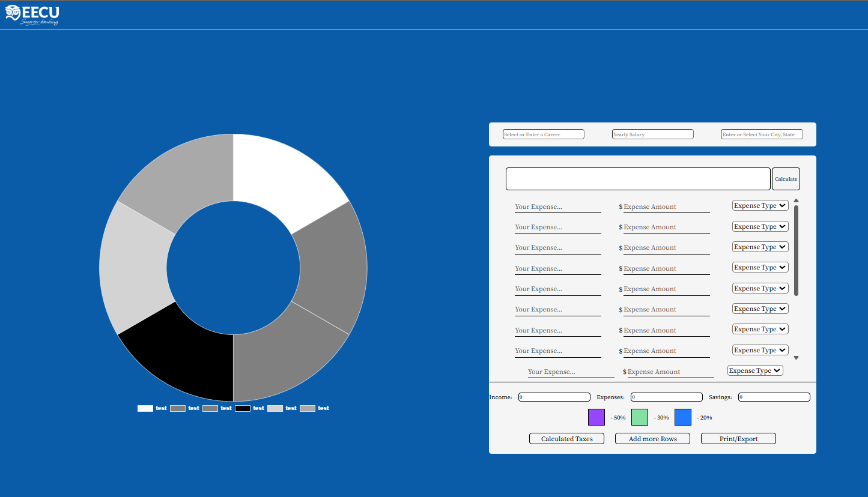
Task: Open the fourth row's Expense Type dropdown
Action: (760, 267)
